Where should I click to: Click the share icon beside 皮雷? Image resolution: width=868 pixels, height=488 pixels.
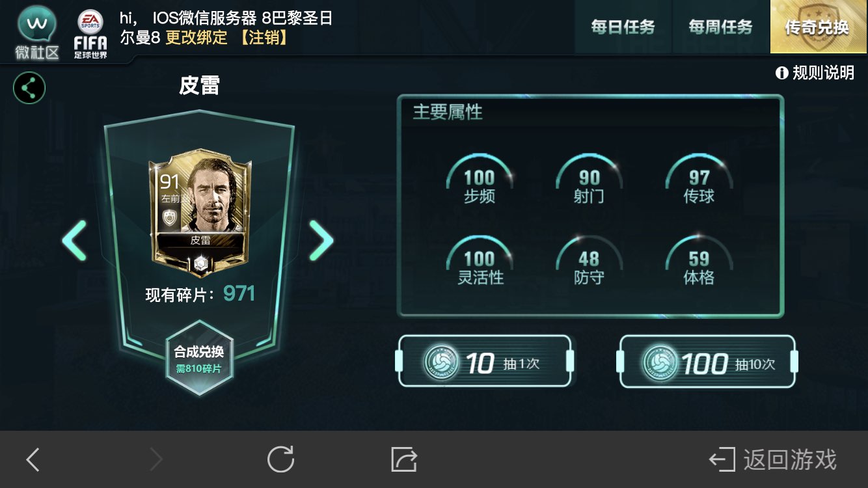click(29, 88)
